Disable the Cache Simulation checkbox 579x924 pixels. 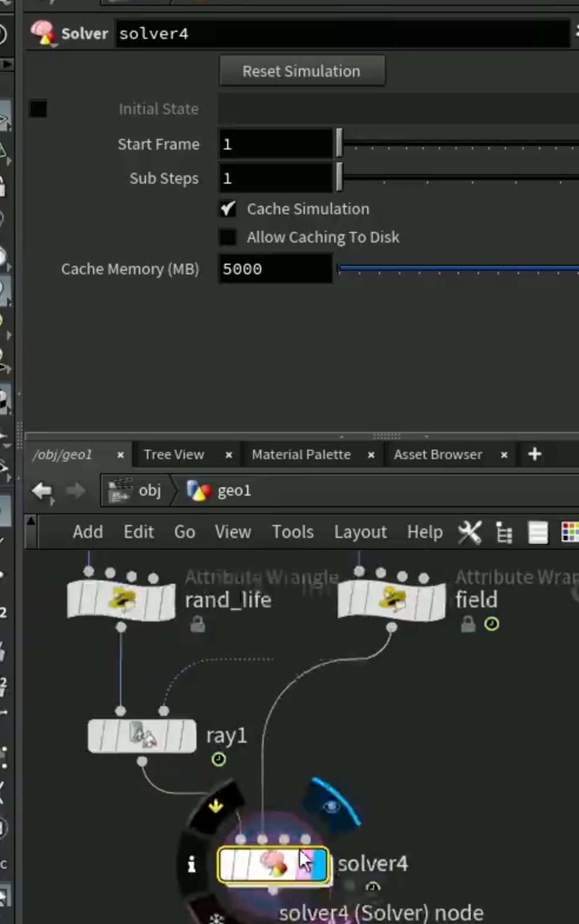click(228, 209)
